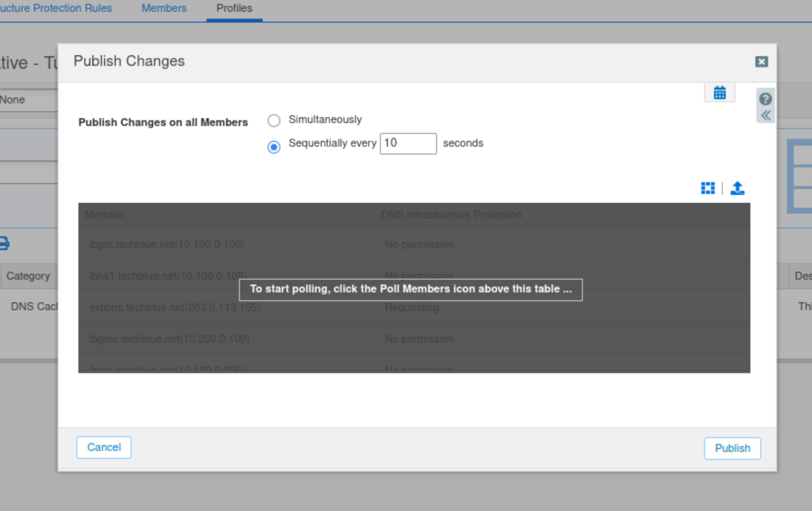Screen dimensions: 812x511
Task: Select the ibgmc.techblue.net member row
Action: pos(169,339)
